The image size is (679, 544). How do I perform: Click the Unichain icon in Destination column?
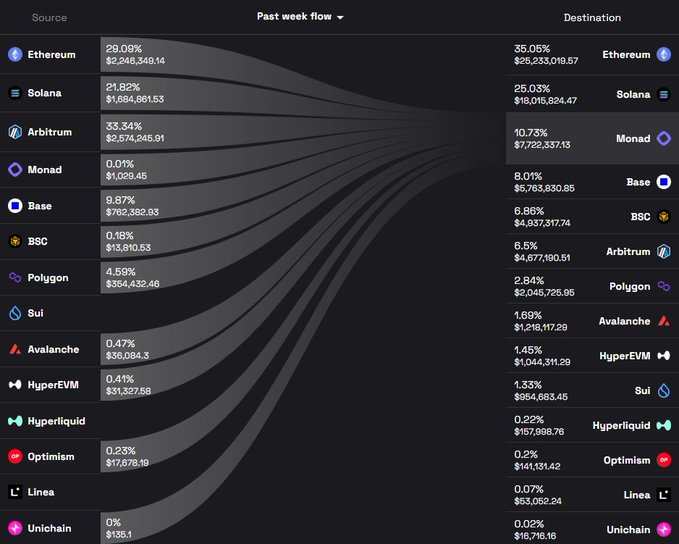[x=664, y=529]
